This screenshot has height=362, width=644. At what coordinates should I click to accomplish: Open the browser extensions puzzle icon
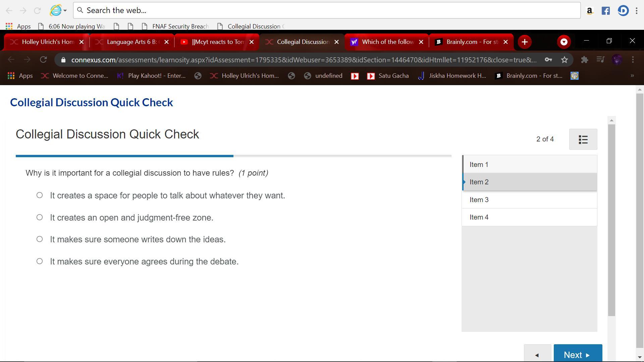(584, 60)
